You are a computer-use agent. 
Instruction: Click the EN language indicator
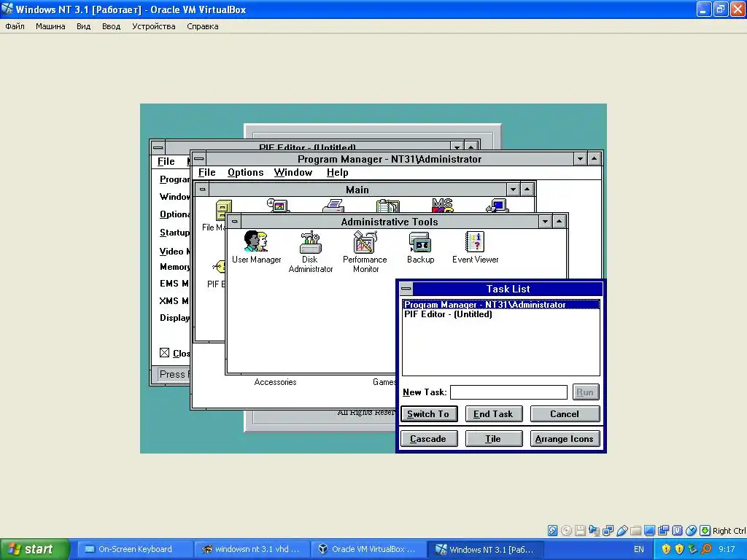coord(639,549)
